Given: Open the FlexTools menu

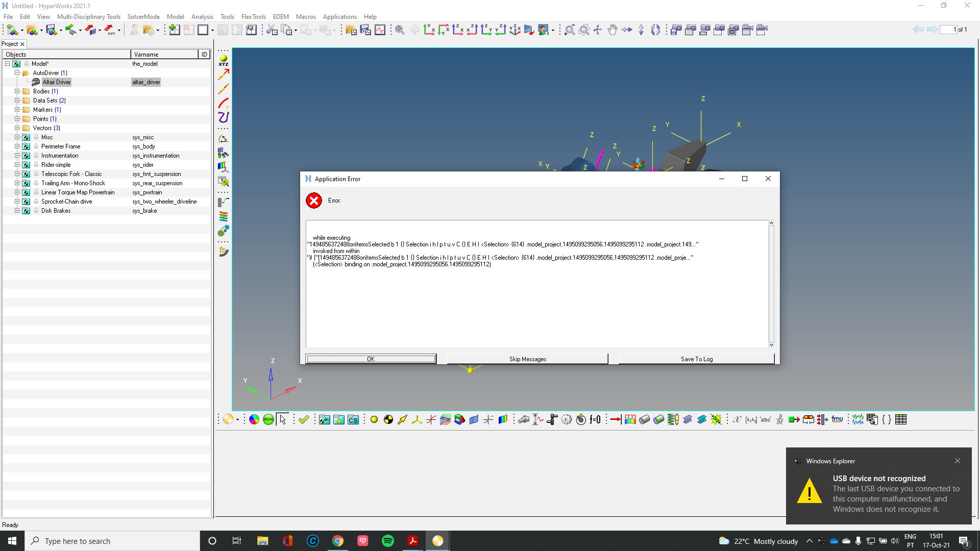Looking at the screenshot, I should (x=253, y=17).
